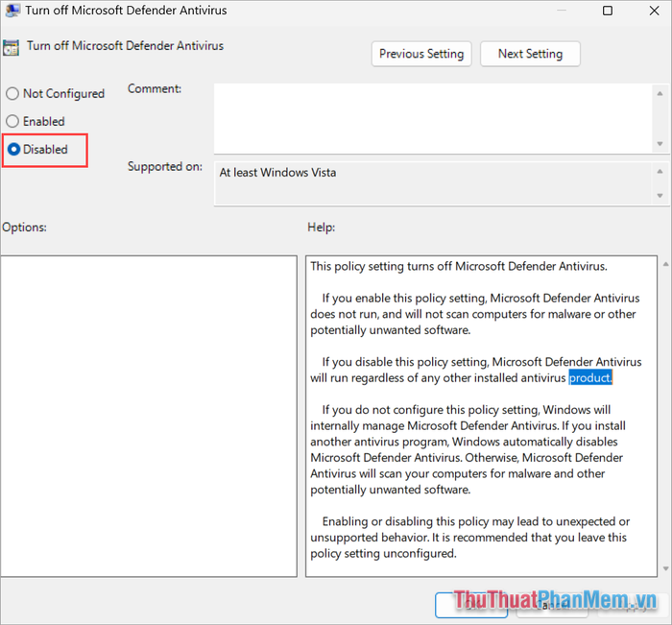The width and height of the screenshot is (672, 625).
Task: Close the Turn off Microsoft Defender Antivirus window
Action: (651, 12)
